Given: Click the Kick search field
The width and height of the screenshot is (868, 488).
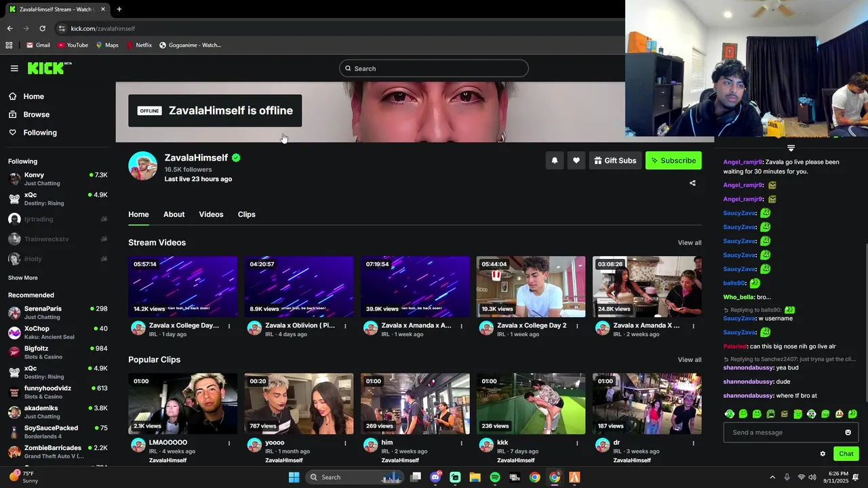Looking at the screenshot, I should tap(434, 68).
